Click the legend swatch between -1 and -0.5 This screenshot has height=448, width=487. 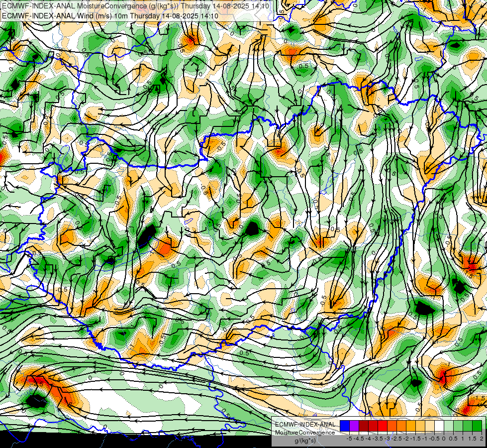(x=430, y=426)
